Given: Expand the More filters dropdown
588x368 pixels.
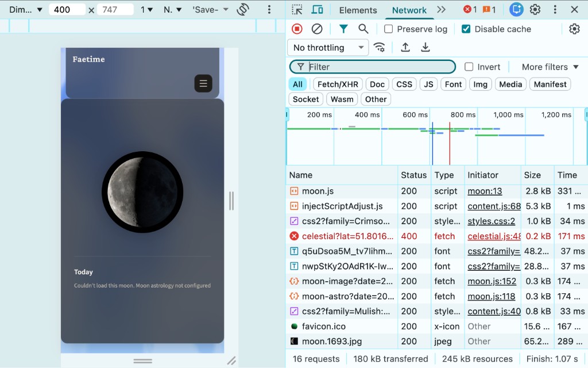Looking at the screenshot, I should (550, 67).
